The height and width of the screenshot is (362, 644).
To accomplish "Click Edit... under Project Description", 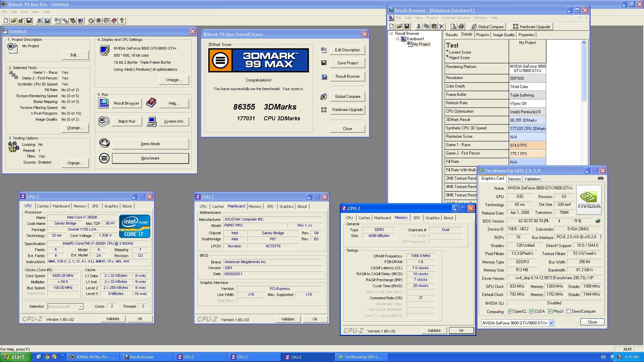I will click(x=75, y=55).
